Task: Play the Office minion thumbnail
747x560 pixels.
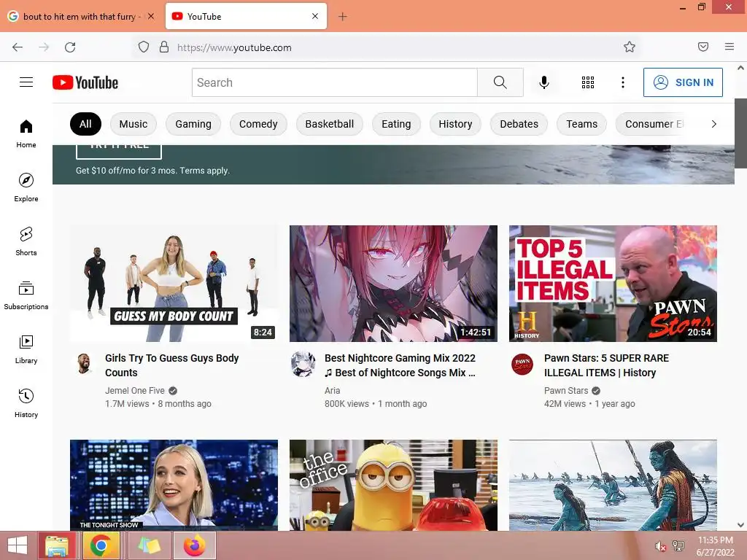Action: (x=393, y=485)
